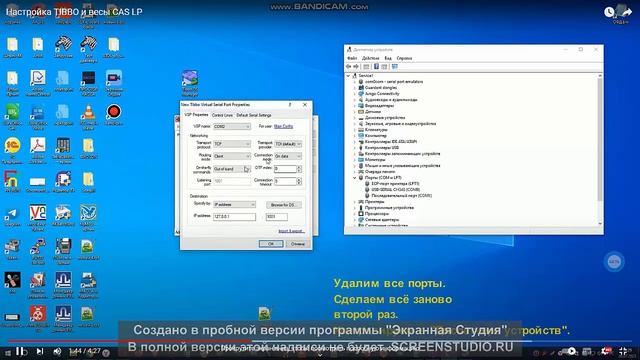The height and width of the screenshot is (360, 640).
Task: Exit full screen video mode
Action: [623, 351]
